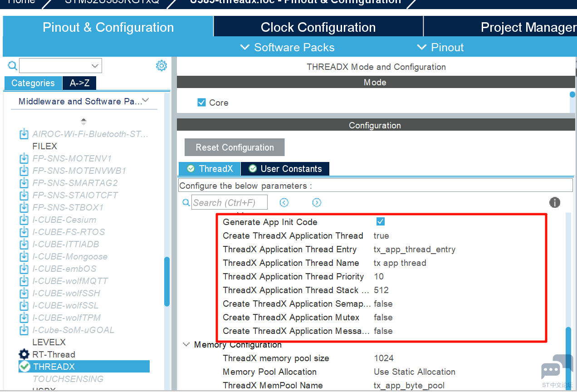The height and width of the screenshot is (392, 577).
Task: Click download icon beside I-CUBE-embOS
Action: (24, 269)
